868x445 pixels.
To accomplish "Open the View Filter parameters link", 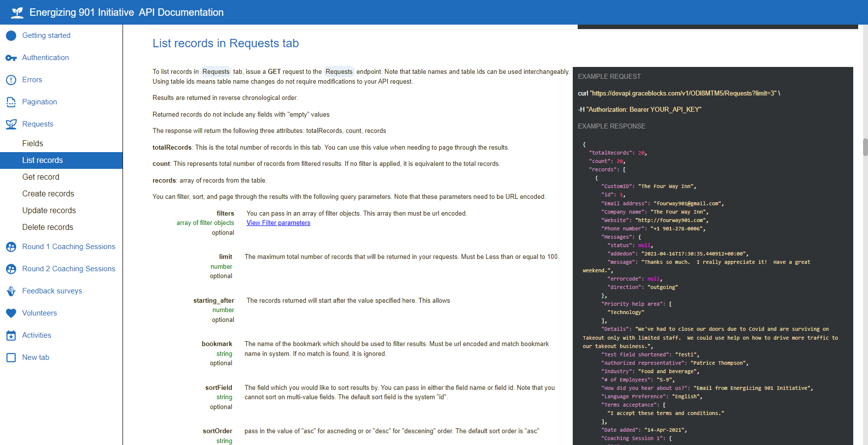I will click(278, 223).
